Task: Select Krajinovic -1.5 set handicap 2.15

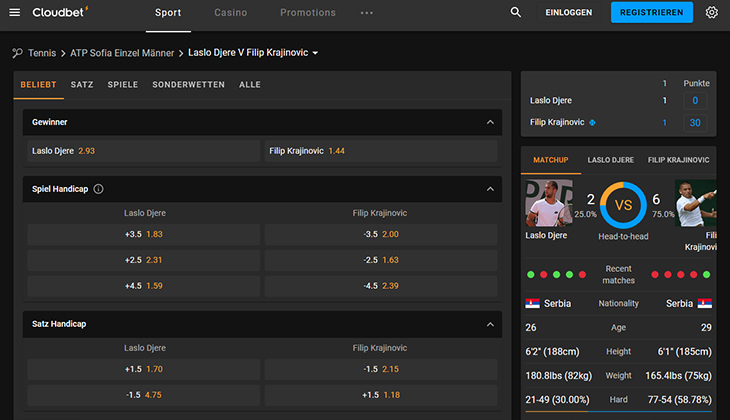Action: click(381, 369)
